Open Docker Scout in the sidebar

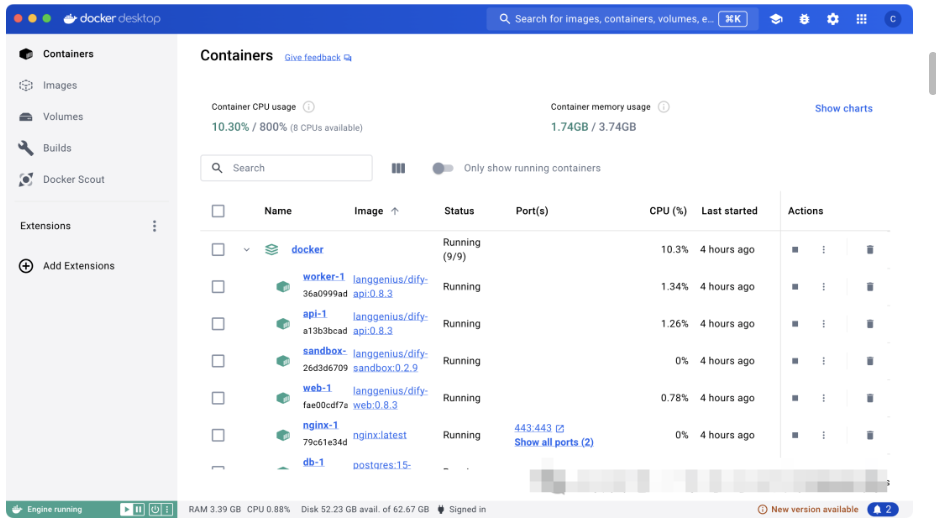[x=73, y=179]
